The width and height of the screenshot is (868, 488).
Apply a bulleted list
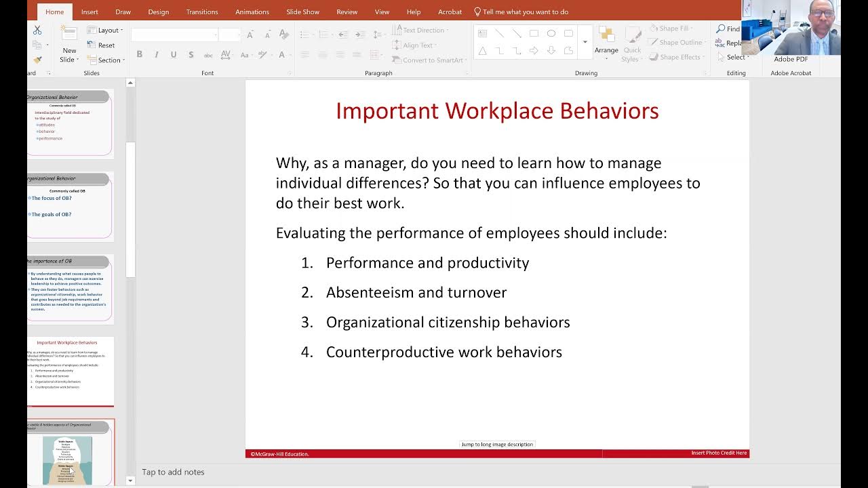tap(307, 35)
